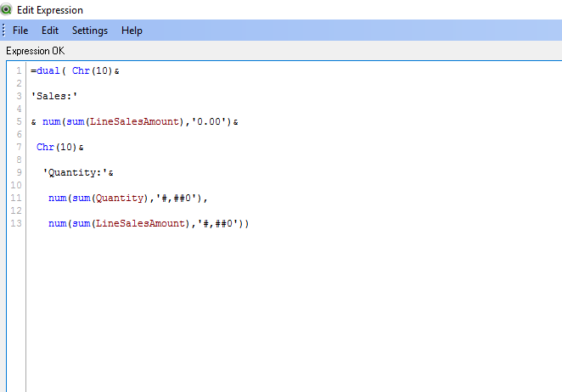Screen dimensions: 562x392
Task: Click line number 9 in the gutter
Action: click(19, 172)
